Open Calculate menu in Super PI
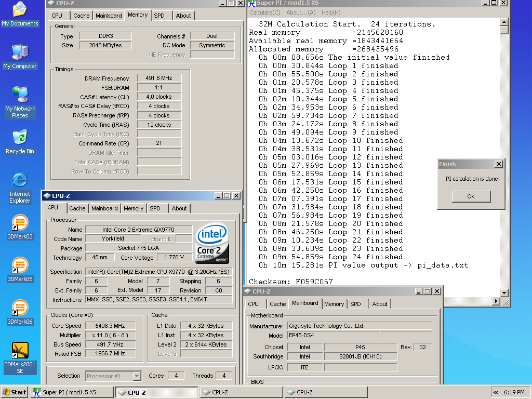This screenshot has height=399, width=532. tap(264, 12)
